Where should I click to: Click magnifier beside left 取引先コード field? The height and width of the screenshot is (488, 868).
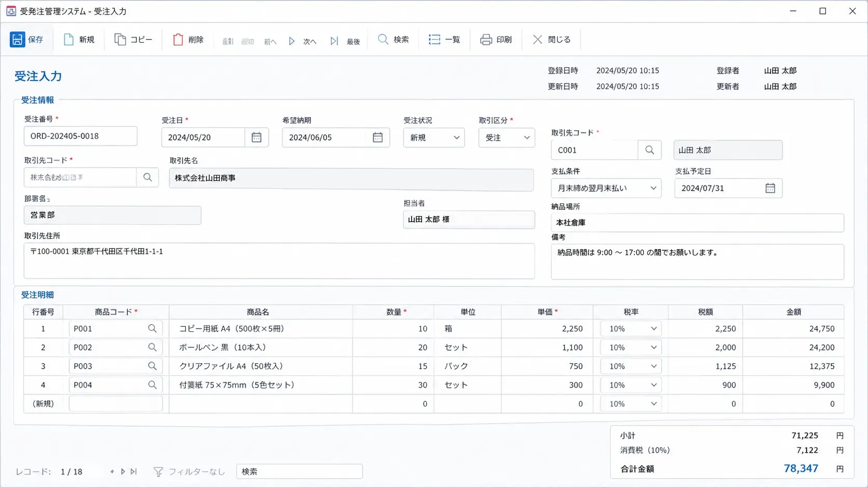click(147, 178)
